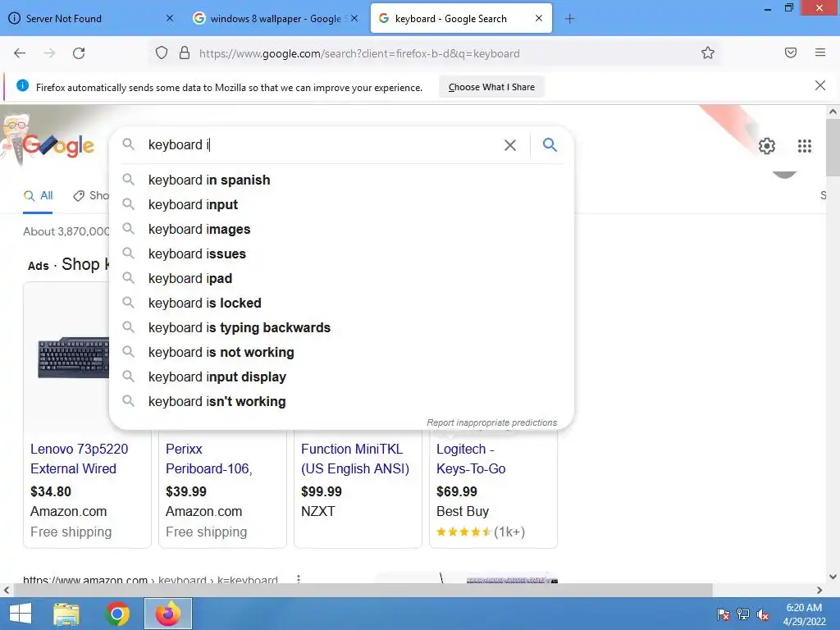Image resolution: width=840 pixels, height=630 pixels.
Task: Open tracking protection shield icon
Action: coord(162,53)
